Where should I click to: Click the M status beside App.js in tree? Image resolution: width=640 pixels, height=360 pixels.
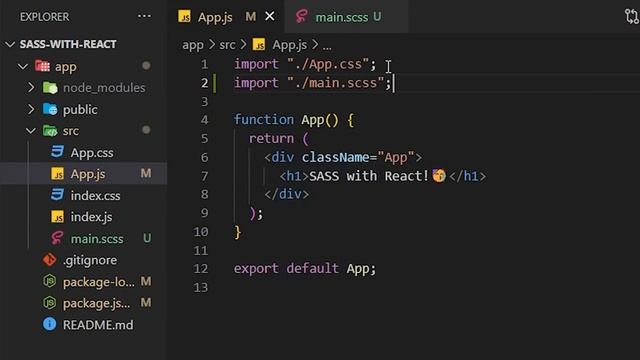pos(146,174)
